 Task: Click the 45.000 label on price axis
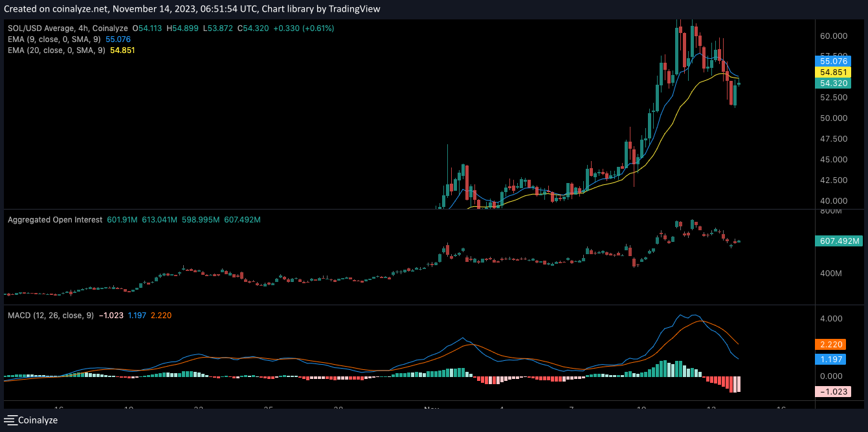pyautogui.click(x=832, y=160)
